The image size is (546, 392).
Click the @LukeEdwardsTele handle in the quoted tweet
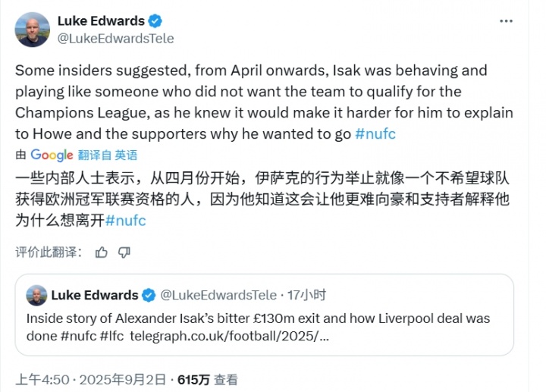pos(218,296)
